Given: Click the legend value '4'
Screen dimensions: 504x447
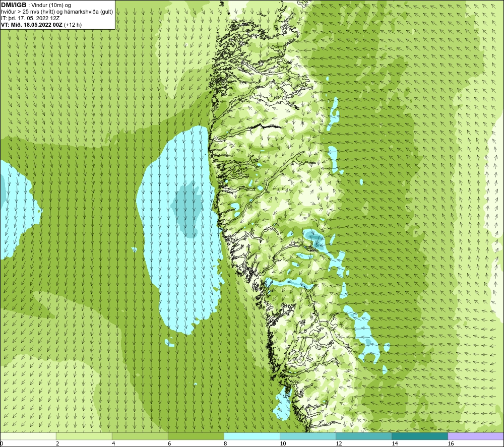Looking at the screenshot, I should click(x=114, y=443).
